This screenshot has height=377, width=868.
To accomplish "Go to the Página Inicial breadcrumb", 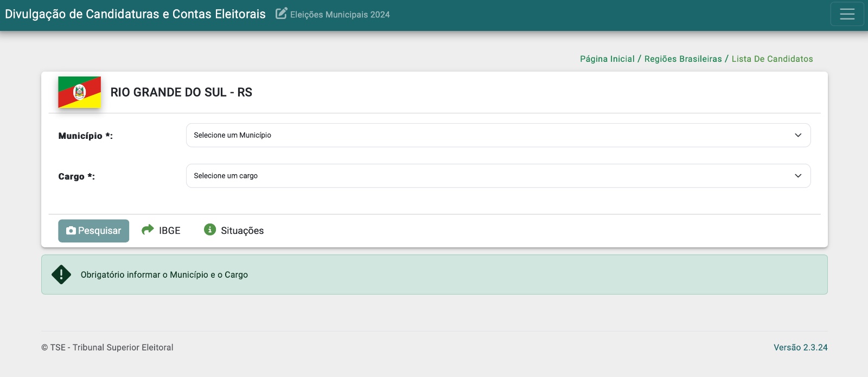I will (607, 59).
